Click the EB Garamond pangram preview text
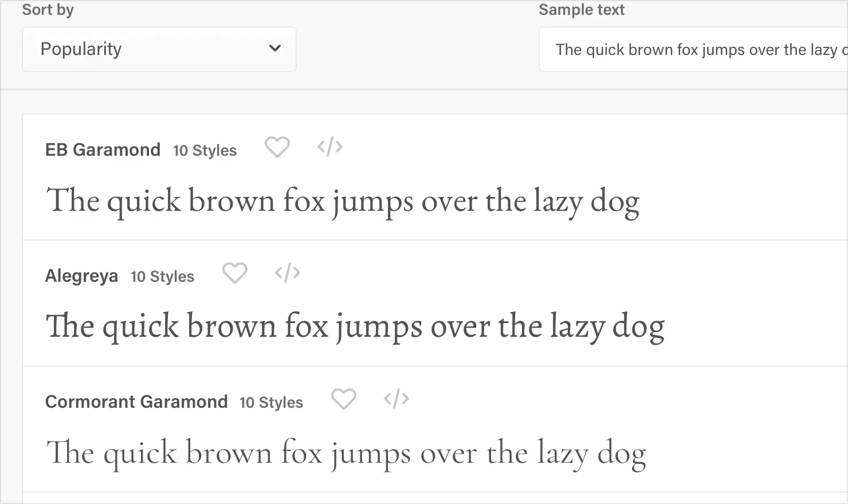This screenshot has width=848, height=504. 342,201
